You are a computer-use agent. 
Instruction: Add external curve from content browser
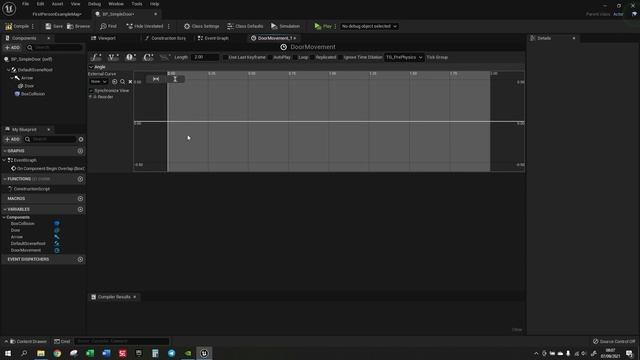[165, 57]
